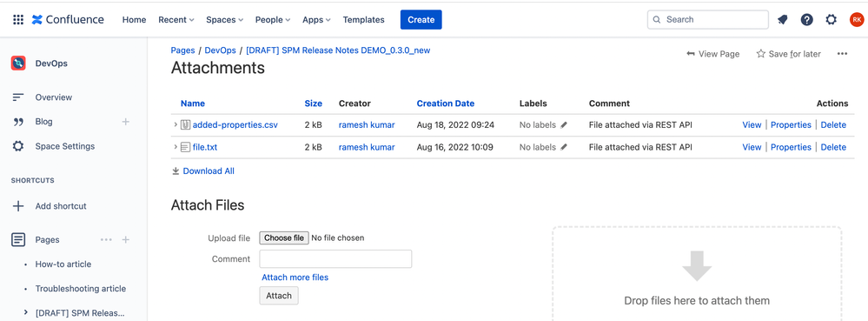Open the People dropdown menu
This screenshot has width=868, height=321.
(273, 19)
